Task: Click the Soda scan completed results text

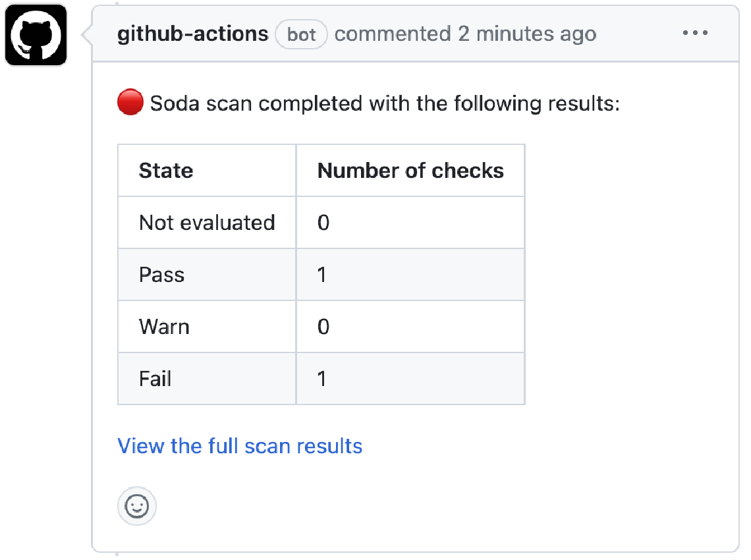Action: (x=385, y=104)
